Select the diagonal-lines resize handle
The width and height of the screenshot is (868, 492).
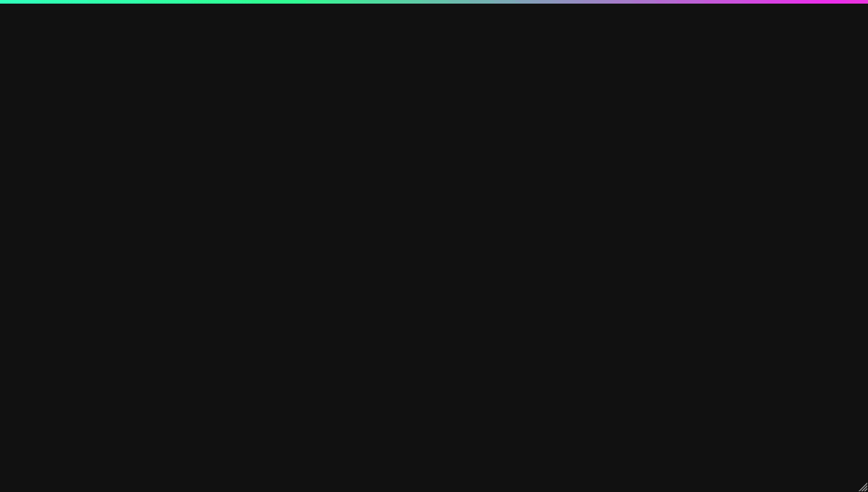coord(862,487)
